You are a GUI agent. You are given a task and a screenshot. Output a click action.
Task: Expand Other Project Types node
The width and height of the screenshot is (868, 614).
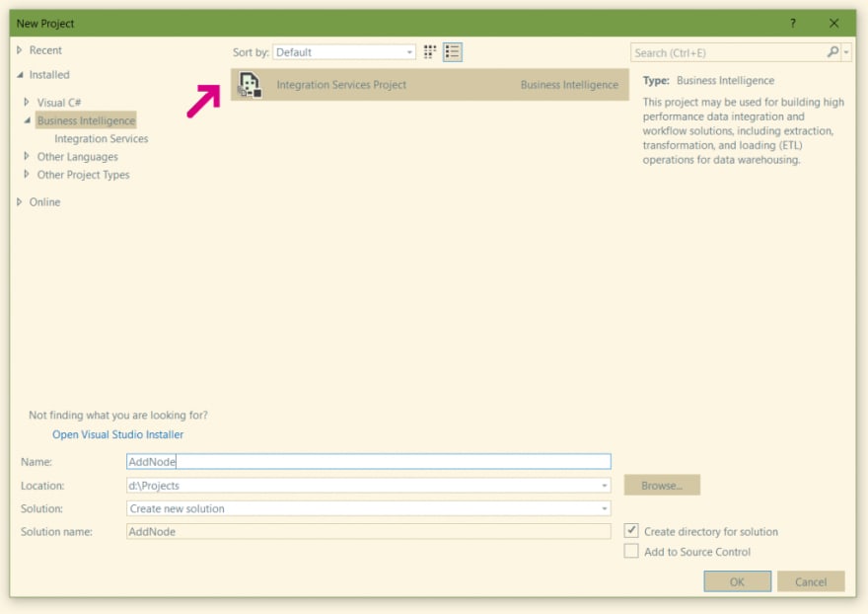[x=27, y=174]
